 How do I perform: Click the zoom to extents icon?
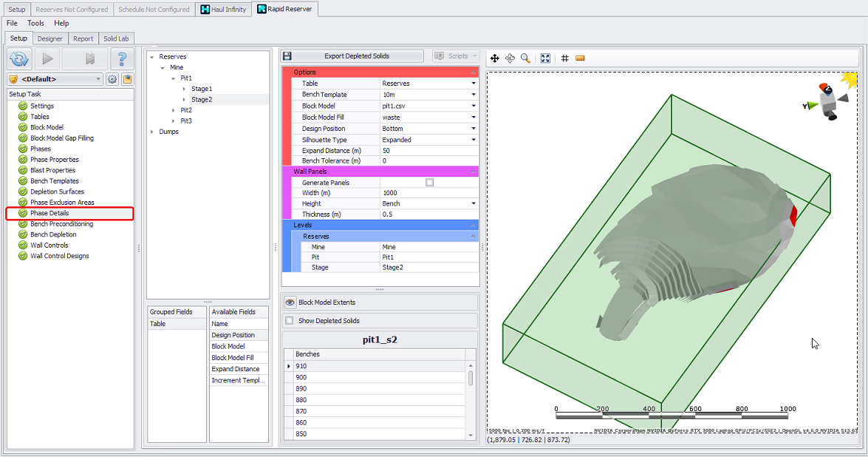click(545, 58)
